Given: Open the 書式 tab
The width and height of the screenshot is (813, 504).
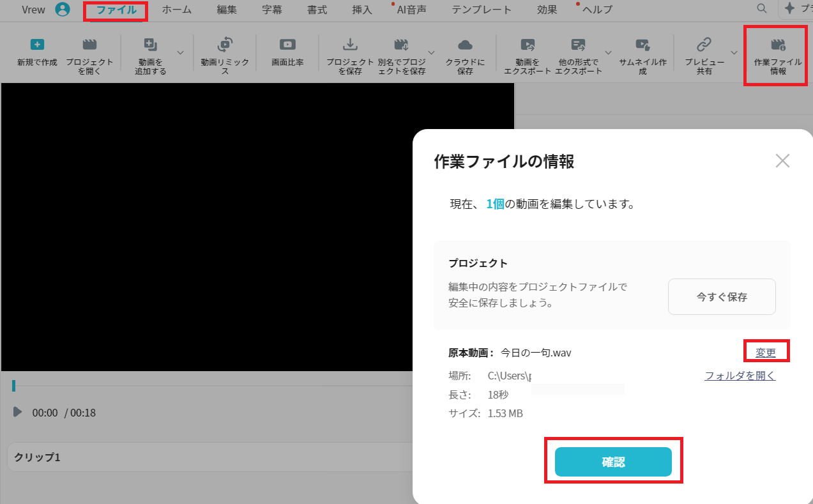Looking at the screenshot, I should (317, 10).
